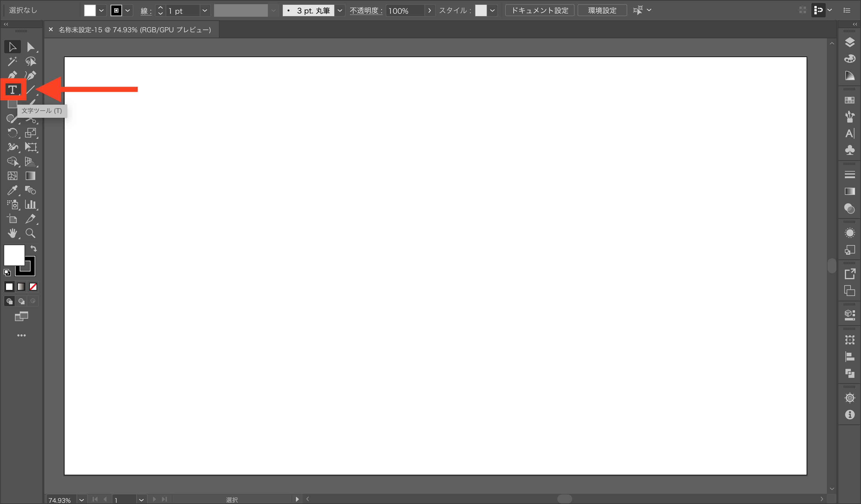This screenshot has height=504, width=861.
Task: Select the Scale tool
Action: point(30,133)
